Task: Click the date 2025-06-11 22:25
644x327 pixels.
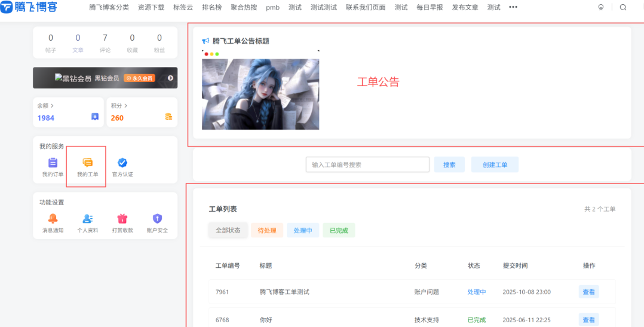Action: (526, 320)
